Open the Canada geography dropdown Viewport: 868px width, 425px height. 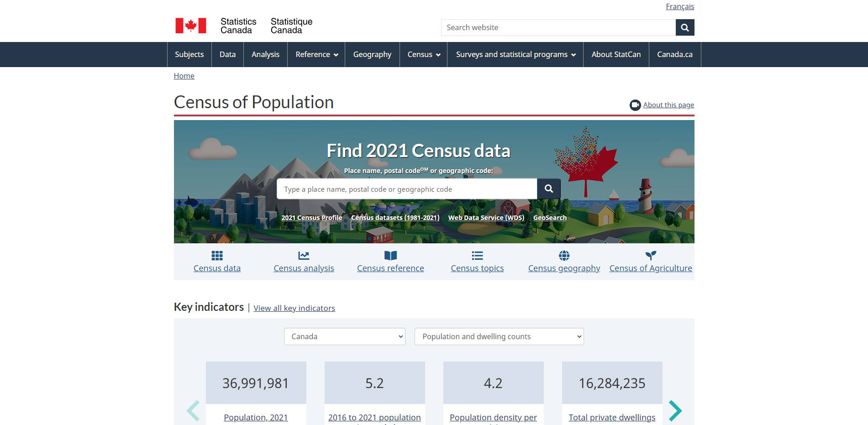(345, 336)
